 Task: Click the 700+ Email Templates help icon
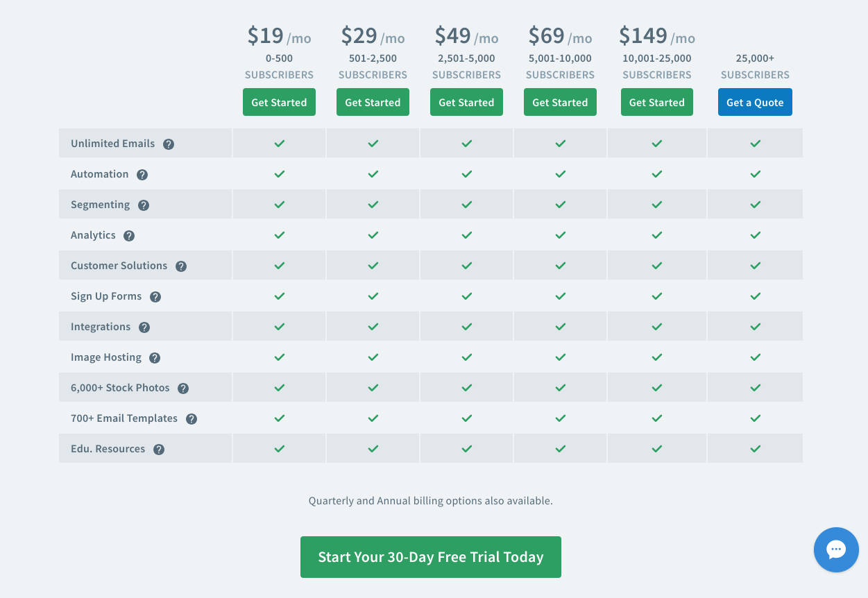point(192,419)
